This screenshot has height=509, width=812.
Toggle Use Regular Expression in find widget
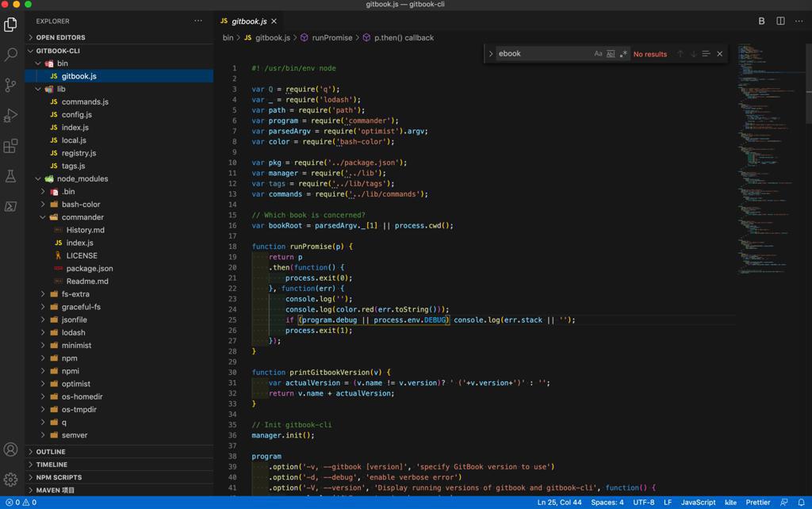click(623, 54)
